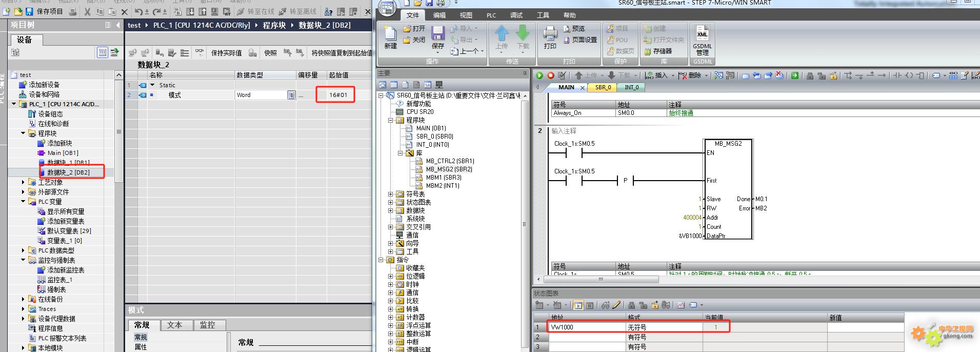
Task: Click the VW1000 address cell in status chart
Action: [587, 327]
